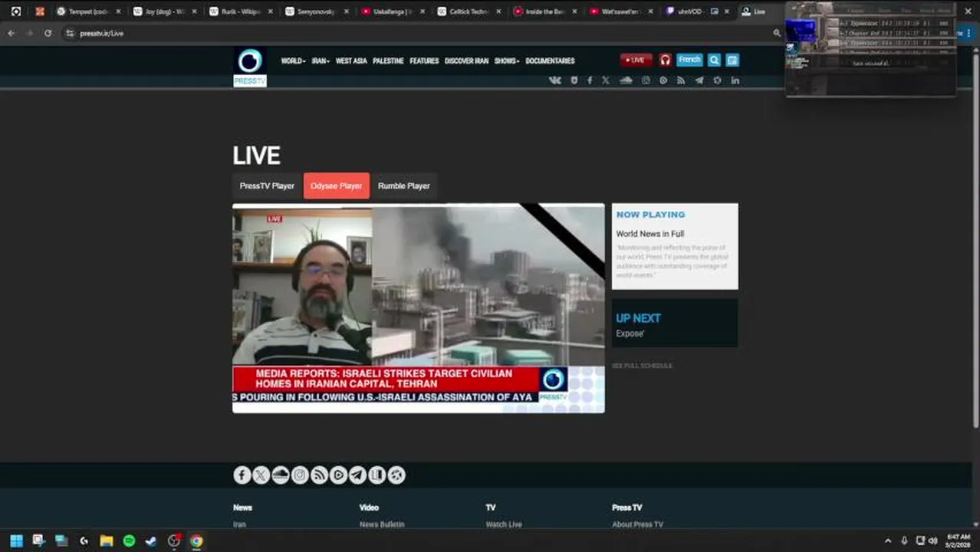The image size is (980, 552).
Task: Open the podcast headphones icon in header
Action: (665, 60)
